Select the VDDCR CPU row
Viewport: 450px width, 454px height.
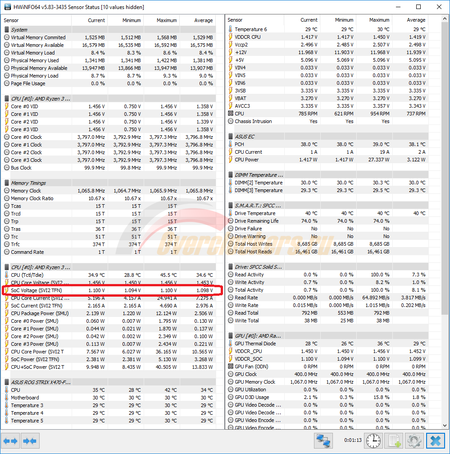(x=328, y=37)
